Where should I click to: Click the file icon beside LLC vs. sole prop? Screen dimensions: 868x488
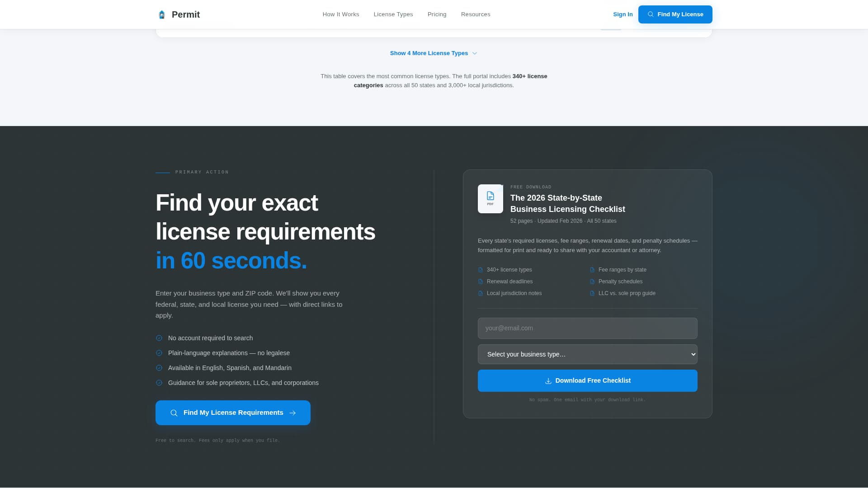coord(592,293)
